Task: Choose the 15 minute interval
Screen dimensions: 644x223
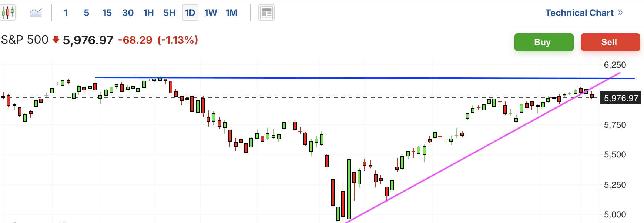Action: (x=107, y=13)
